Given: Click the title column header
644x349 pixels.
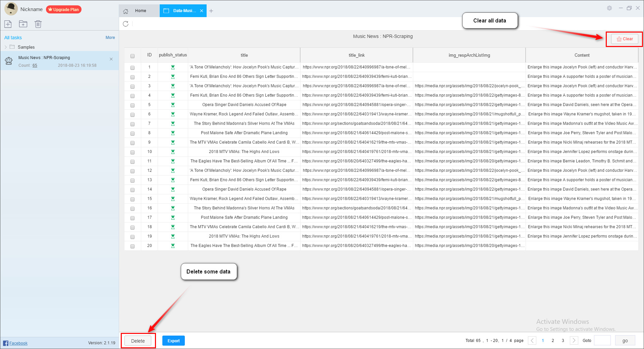Looking at the screenshot, I should pyautogui.click(x=244, y=55).
